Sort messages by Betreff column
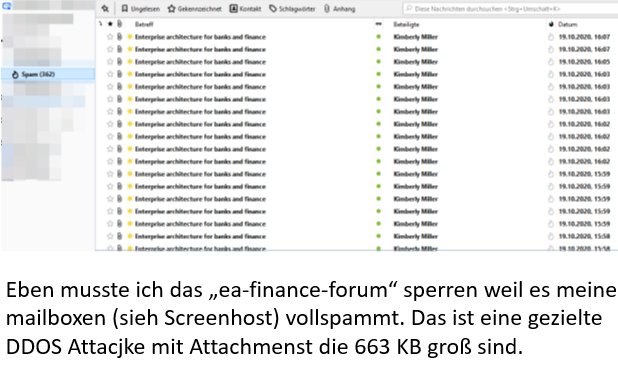 [144, 24]
